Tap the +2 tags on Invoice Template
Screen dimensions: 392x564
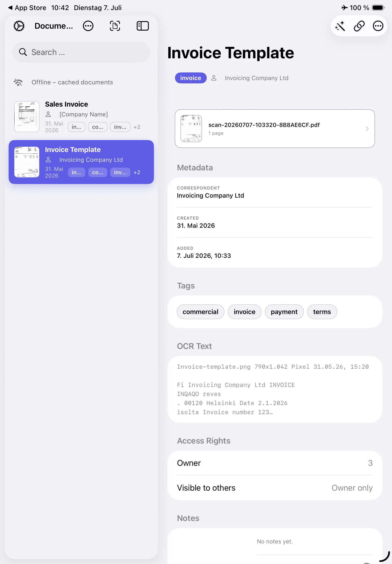[x=137, y=172]
